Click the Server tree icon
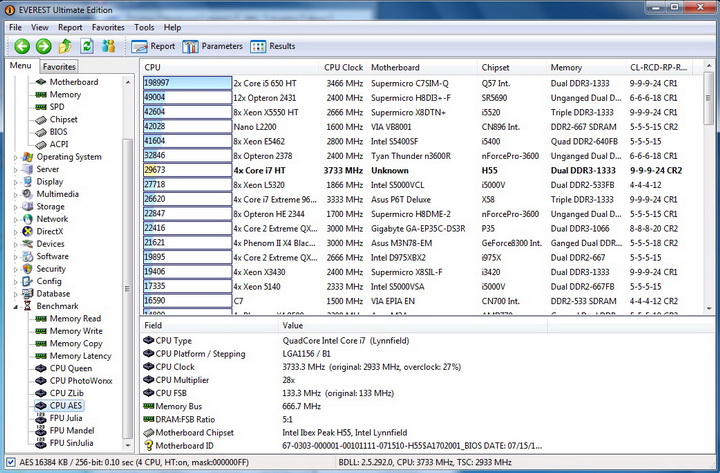This screenshot has width=720, height=473. (x=28, y=169)
